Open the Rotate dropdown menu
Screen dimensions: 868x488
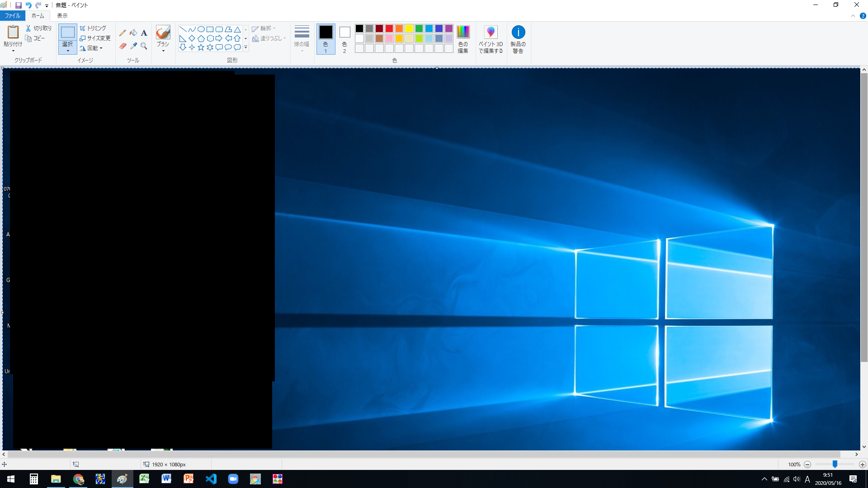coord(91,48)
